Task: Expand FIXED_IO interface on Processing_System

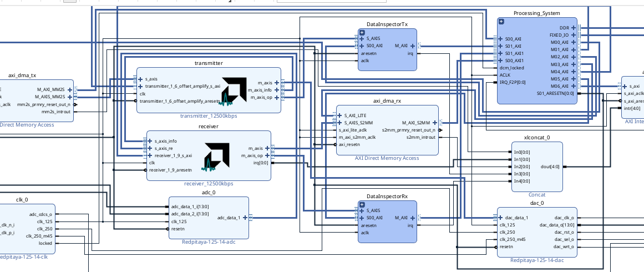Action: pyautogui.click(x=574, y=35)
